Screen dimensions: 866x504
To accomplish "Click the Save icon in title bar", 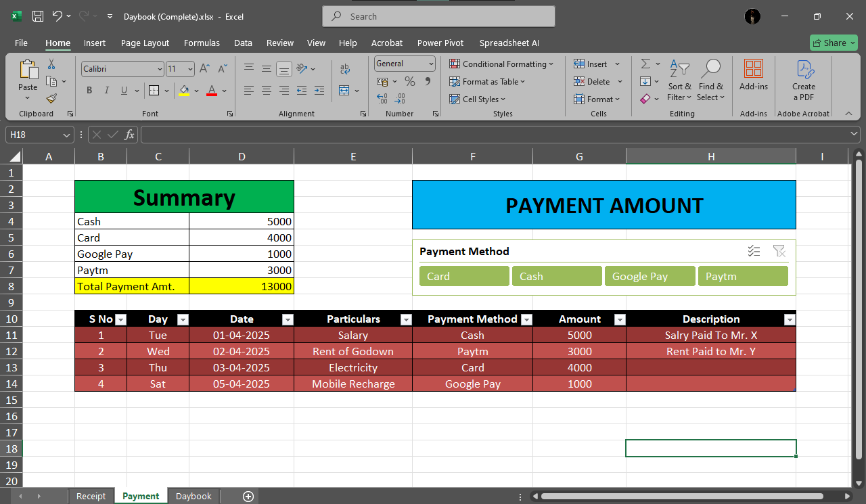I will click(x=38, y=16).
